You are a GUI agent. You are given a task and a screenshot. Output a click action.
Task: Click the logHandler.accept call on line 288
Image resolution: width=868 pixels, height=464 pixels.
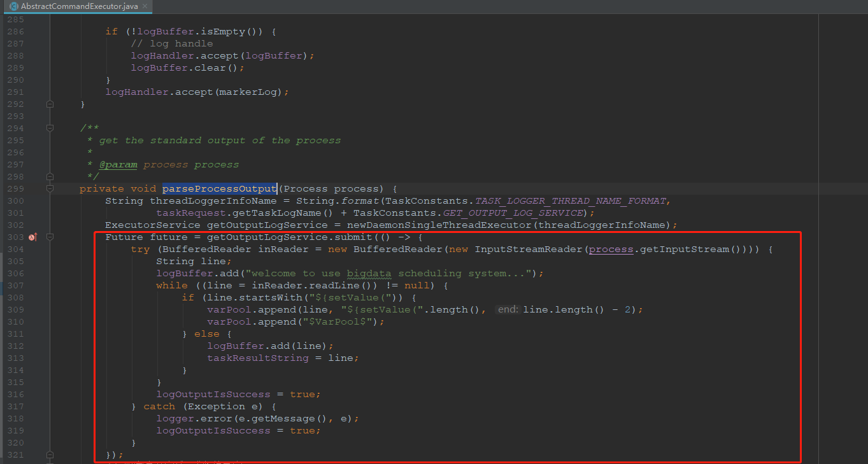185,55
